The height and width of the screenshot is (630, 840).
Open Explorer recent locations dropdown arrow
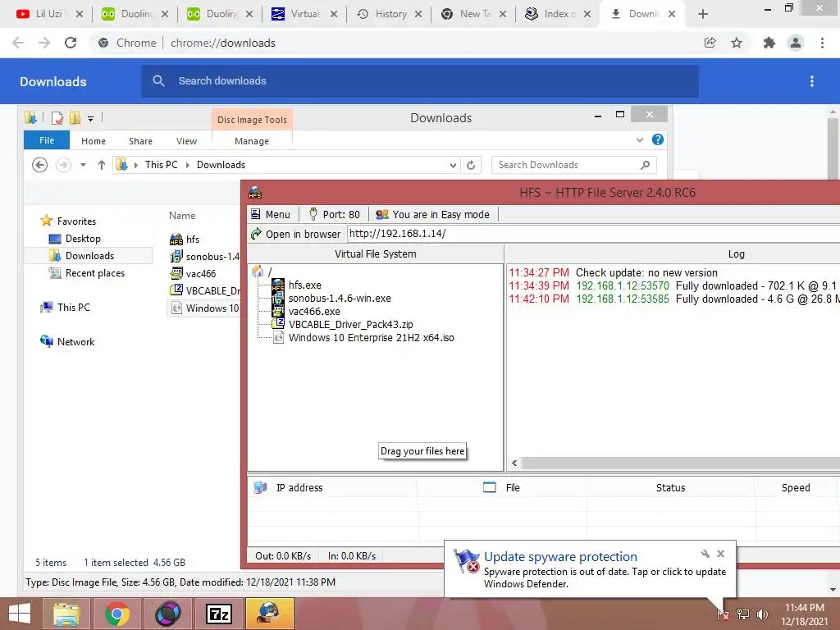tap(83, 165)
